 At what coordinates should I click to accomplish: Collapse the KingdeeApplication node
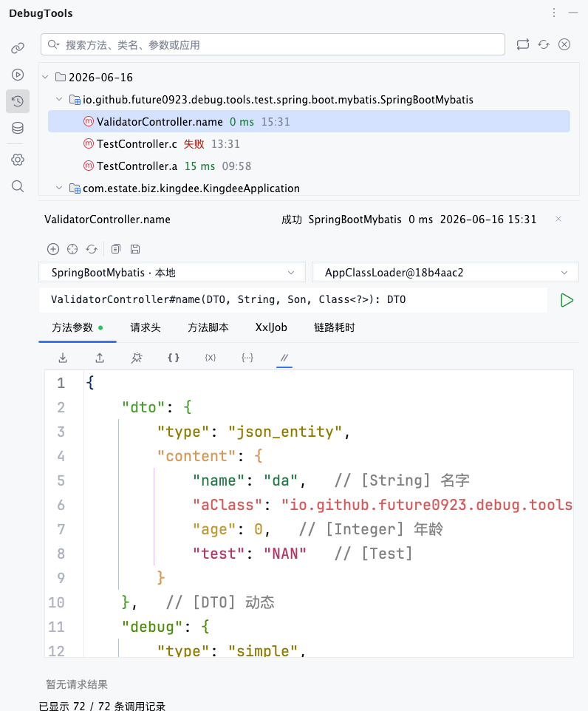click(59, 188)
